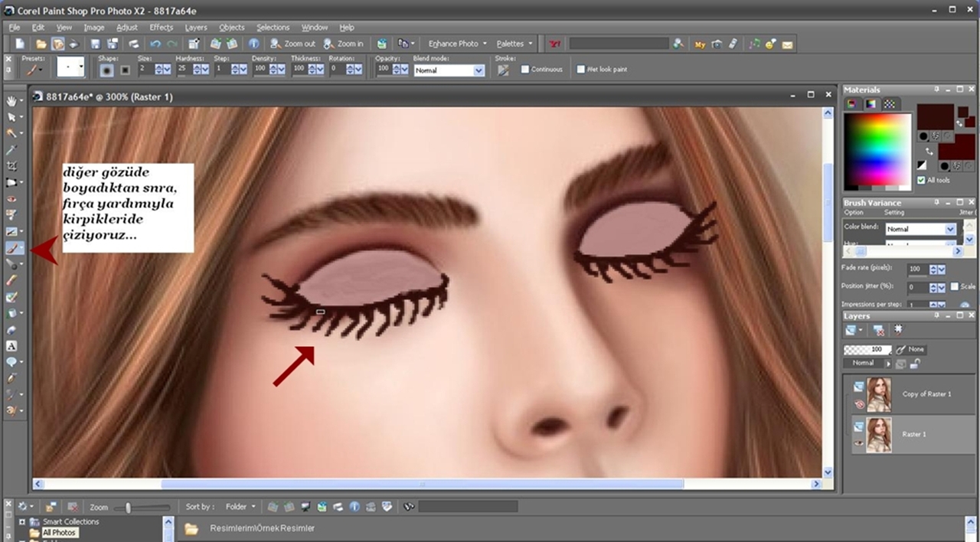Select the Crop tool
The width and height of the screenshot is (980, 542).
point(11,166)
